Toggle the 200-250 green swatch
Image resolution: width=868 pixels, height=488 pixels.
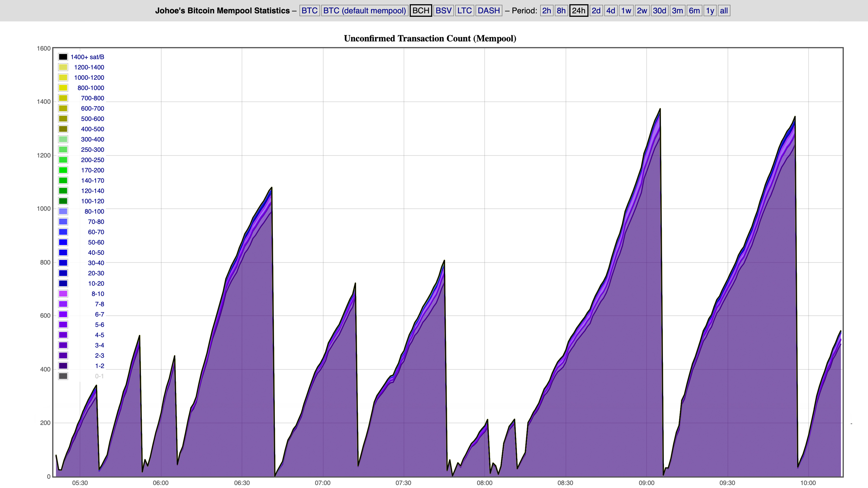point(63,160)
